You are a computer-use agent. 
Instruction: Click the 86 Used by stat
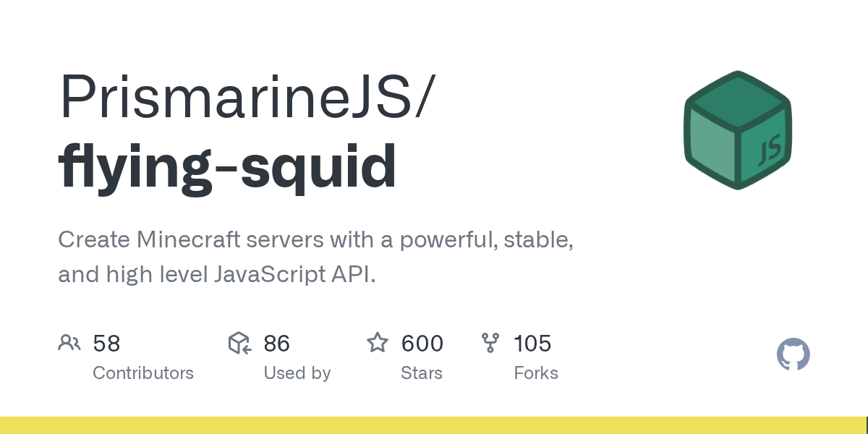pyautogui.click(x=276, y=343)
